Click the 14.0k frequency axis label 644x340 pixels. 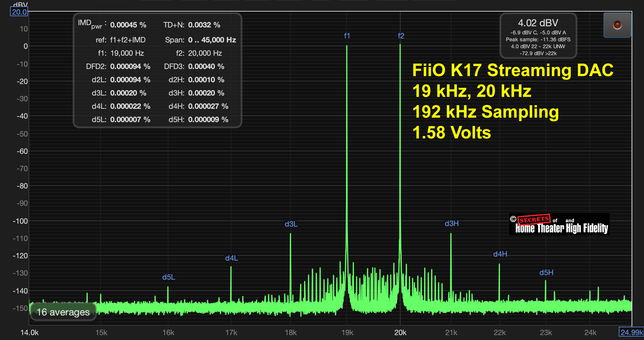pos(29,332)
